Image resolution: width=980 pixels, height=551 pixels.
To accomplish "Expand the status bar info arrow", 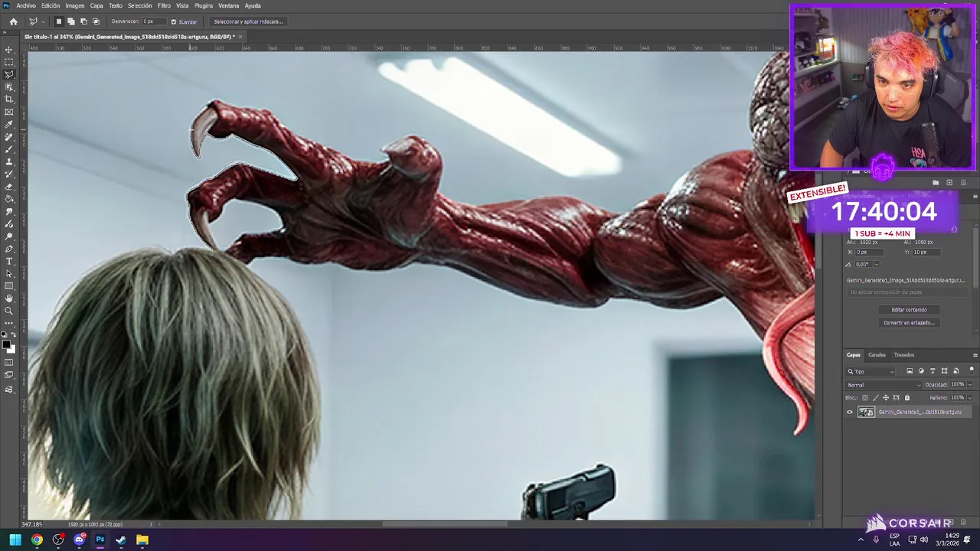I will tap(151, 524).
